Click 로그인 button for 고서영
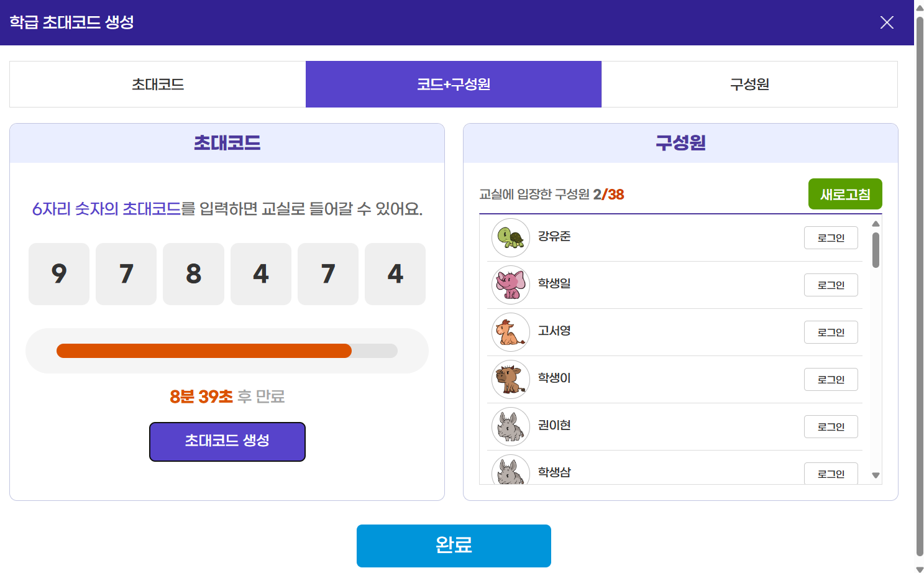 click(x=831, y=332)
